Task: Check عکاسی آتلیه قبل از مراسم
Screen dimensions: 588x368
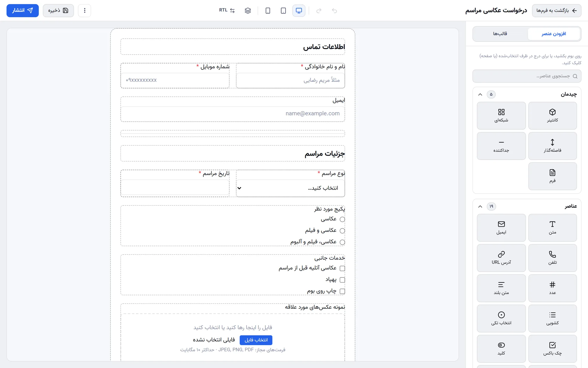Action: [342, 268]
